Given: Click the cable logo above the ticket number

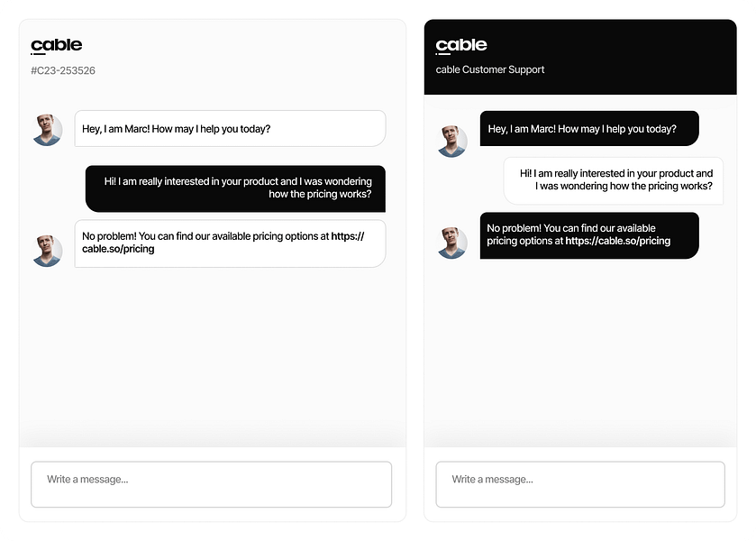Looking at the screenshot, I should [56, 46].
